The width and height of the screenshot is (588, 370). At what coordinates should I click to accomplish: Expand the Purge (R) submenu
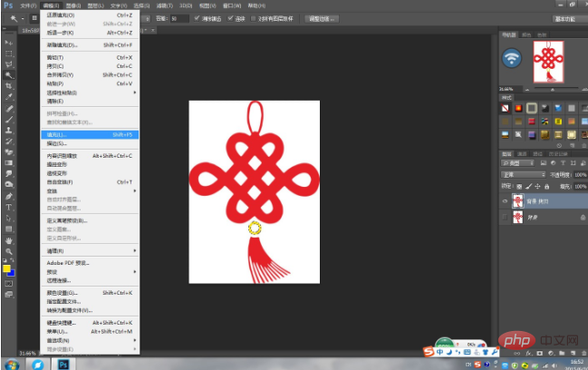90,250
